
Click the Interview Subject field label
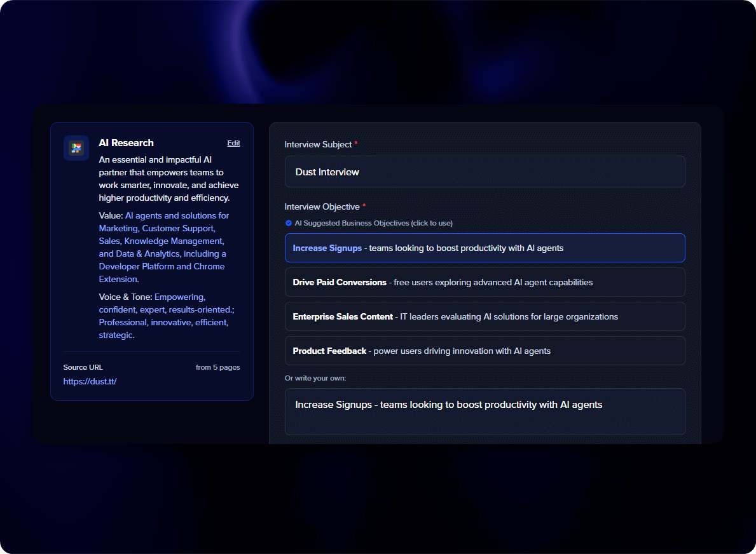319,144
